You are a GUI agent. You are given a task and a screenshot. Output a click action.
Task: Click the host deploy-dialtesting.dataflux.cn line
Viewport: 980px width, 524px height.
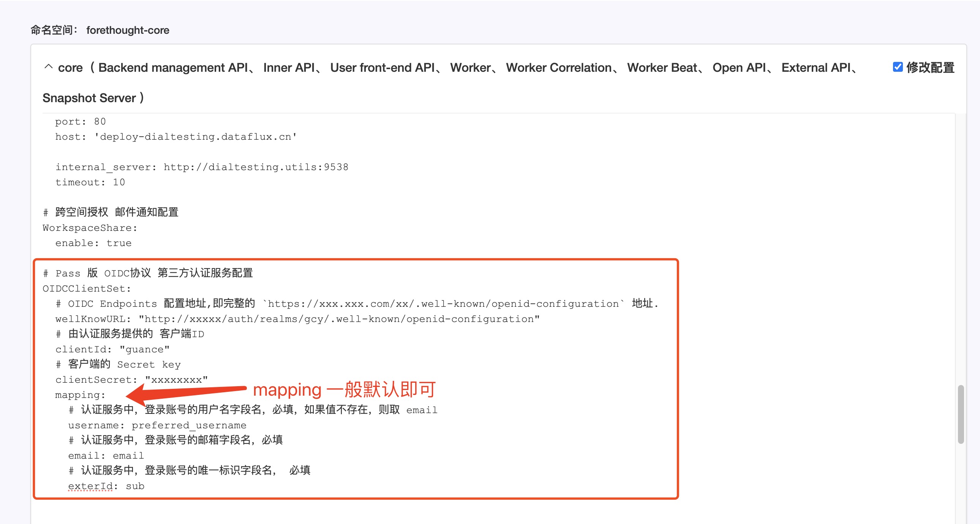[x=176, y=137]
